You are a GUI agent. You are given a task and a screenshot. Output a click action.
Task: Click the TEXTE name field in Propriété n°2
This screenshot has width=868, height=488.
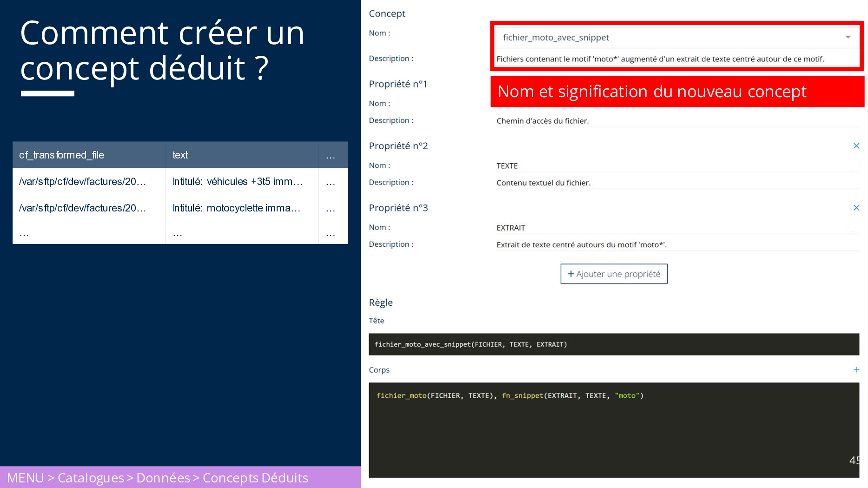(x=676, y=166)
